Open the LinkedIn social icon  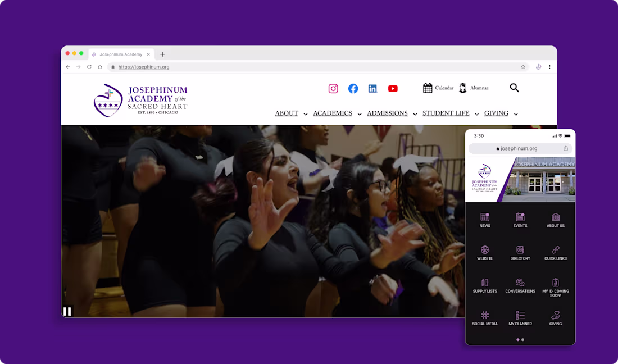373,89
